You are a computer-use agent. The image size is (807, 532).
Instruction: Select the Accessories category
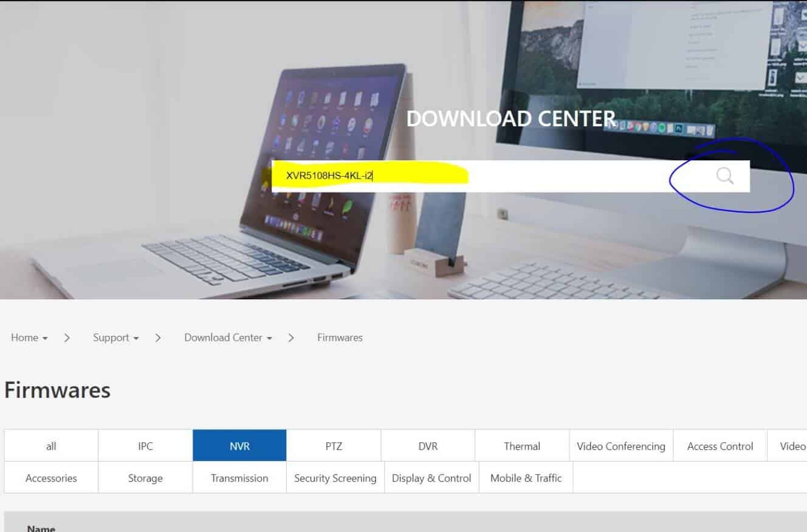click(50, 478)
